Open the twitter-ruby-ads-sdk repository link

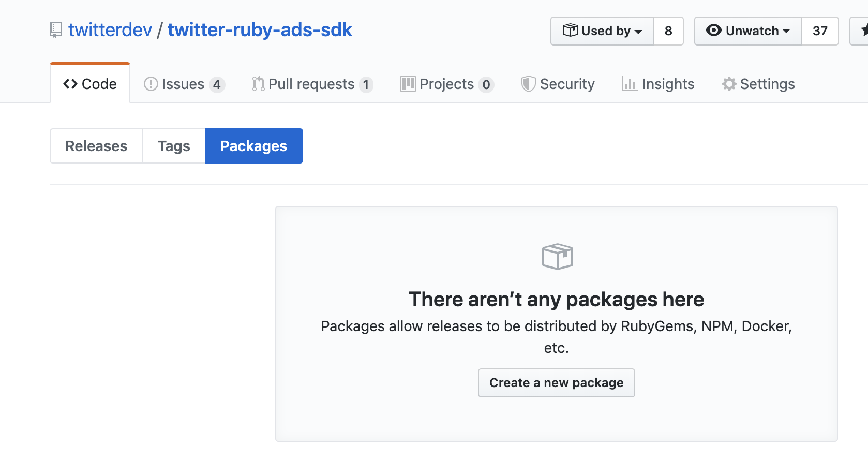[x=260, y=30]
